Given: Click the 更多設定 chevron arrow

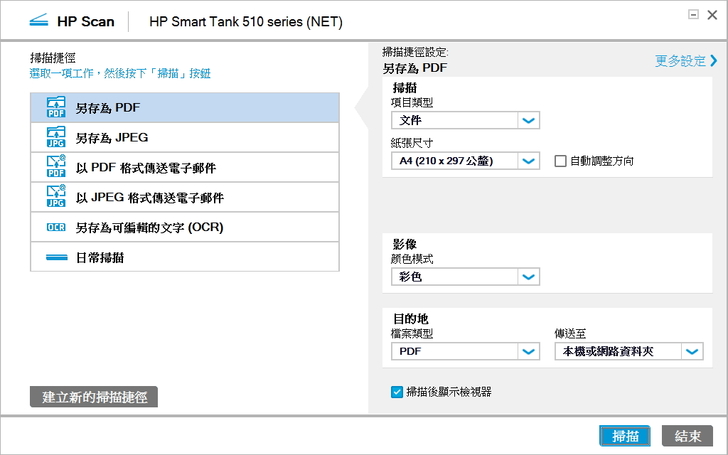Looking at the screenshot, I should [x=713, y=61].
